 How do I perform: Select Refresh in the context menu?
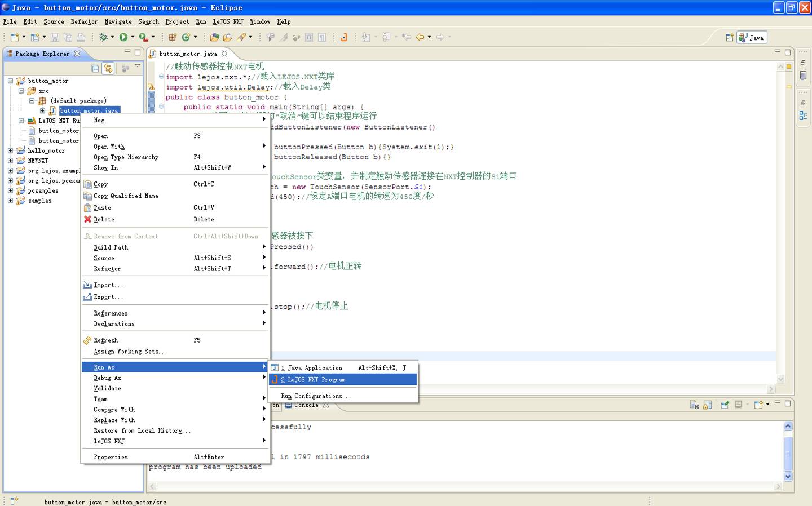pyautogui.click(x=106, y=340)
